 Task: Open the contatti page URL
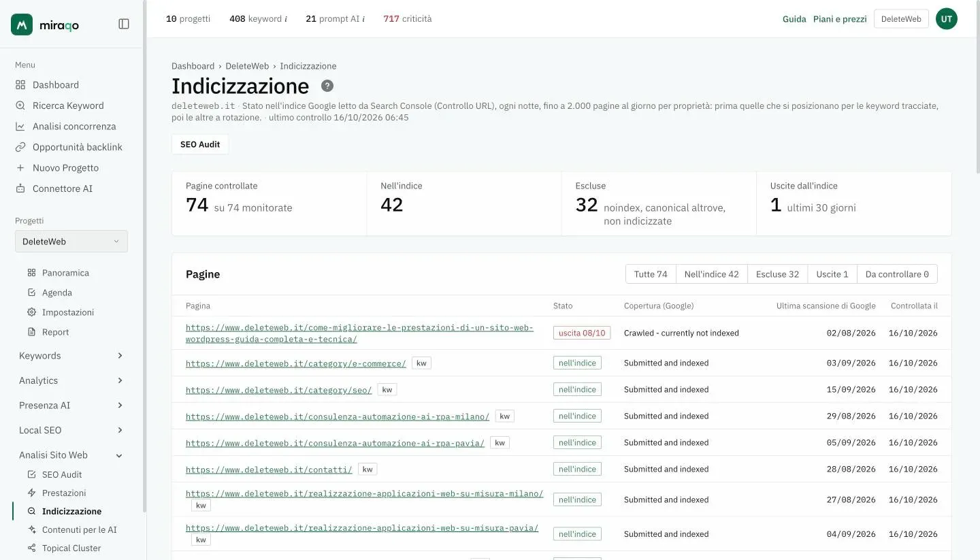point(269,470)
